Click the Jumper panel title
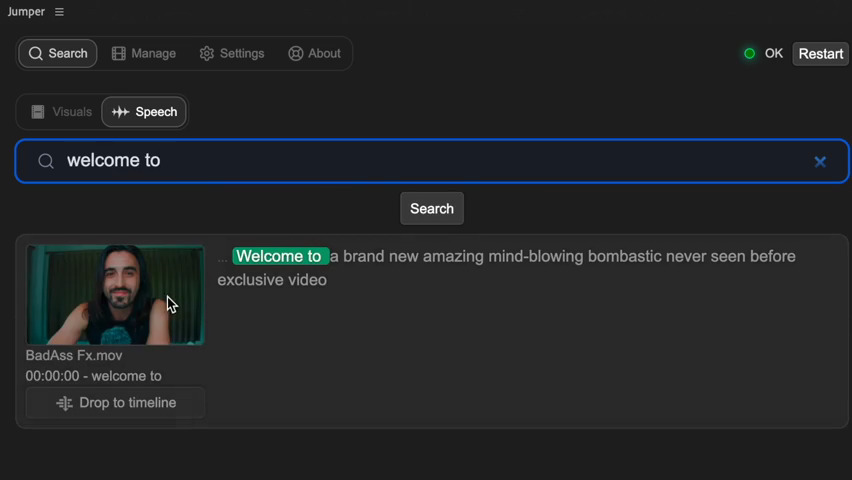852x480 pixels. coord(26,12)
